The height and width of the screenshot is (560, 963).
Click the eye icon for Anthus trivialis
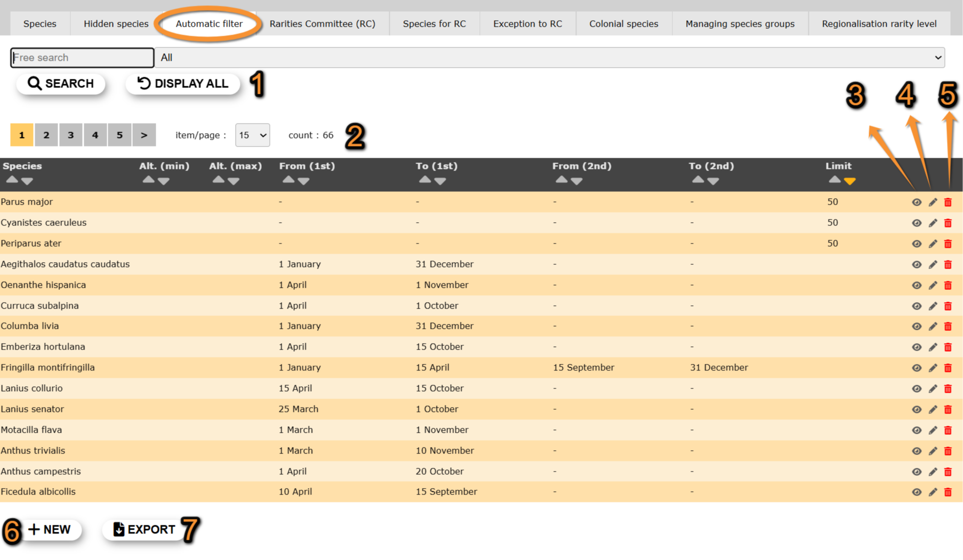(x=916, y=451)
